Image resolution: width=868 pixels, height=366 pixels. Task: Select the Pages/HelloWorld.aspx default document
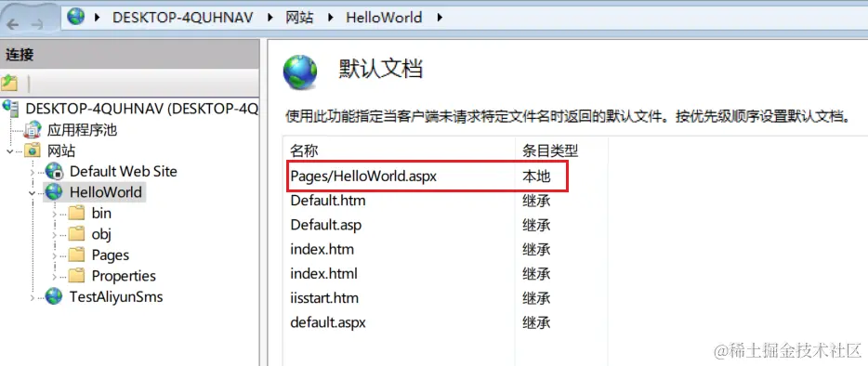point(363,176)
